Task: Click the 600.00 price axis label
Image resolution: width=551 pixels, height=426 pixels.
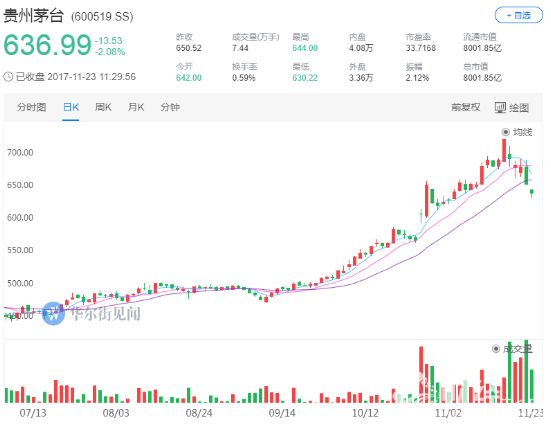Action: (x=20, y=218)
